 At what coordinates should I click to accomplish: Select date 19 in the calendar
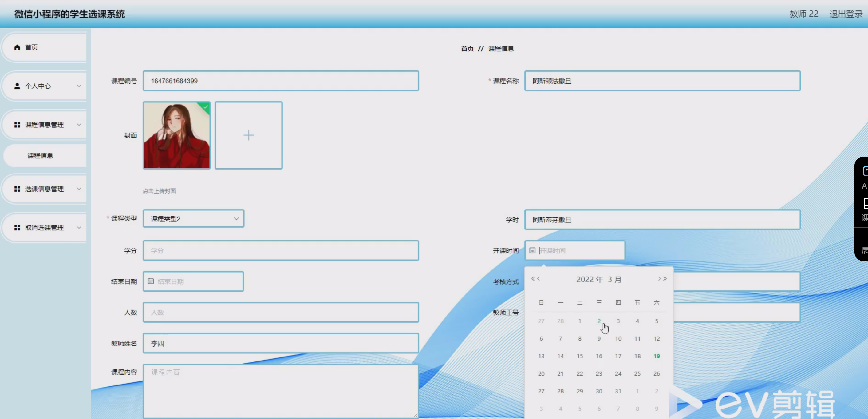point(657,356)
